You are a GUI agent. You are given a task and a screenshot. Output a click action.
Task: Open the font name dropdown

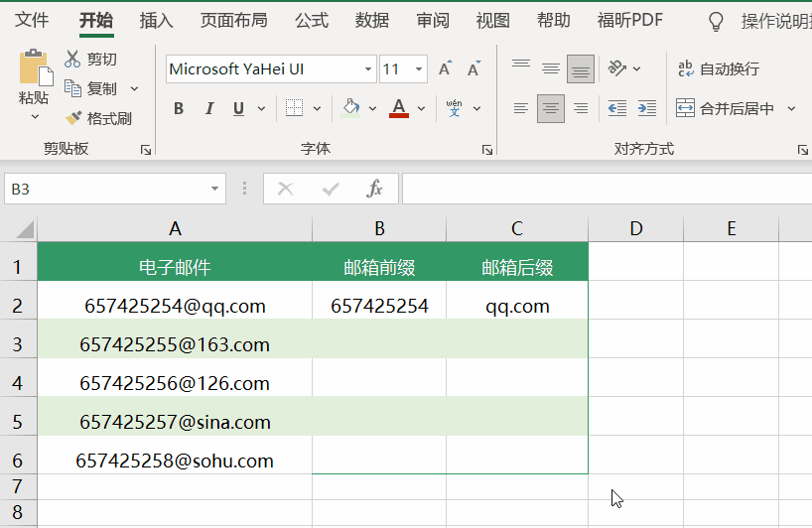pyautogui.click(x=368, y=69)
